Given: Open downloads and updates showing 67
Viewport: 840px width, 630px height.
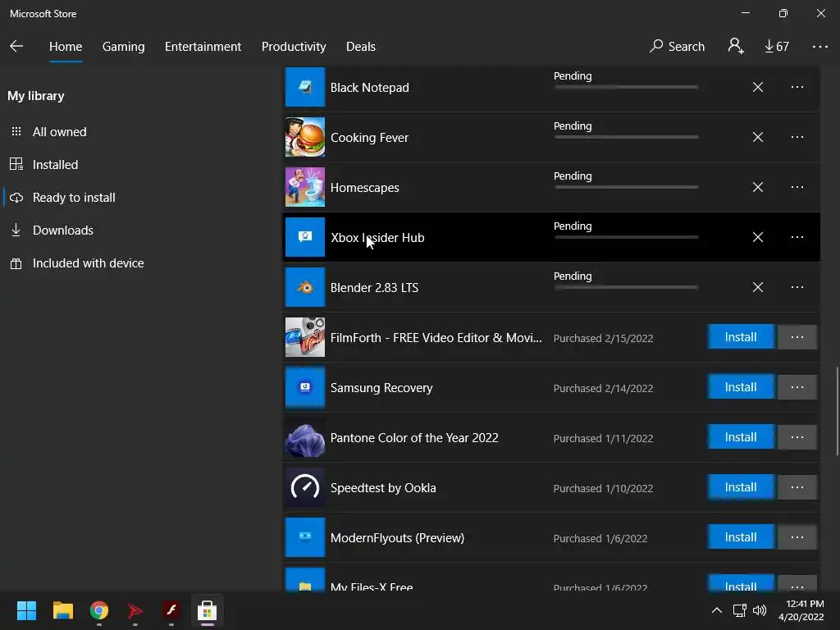Looking at the screenshot, I should tap(776, 46).
